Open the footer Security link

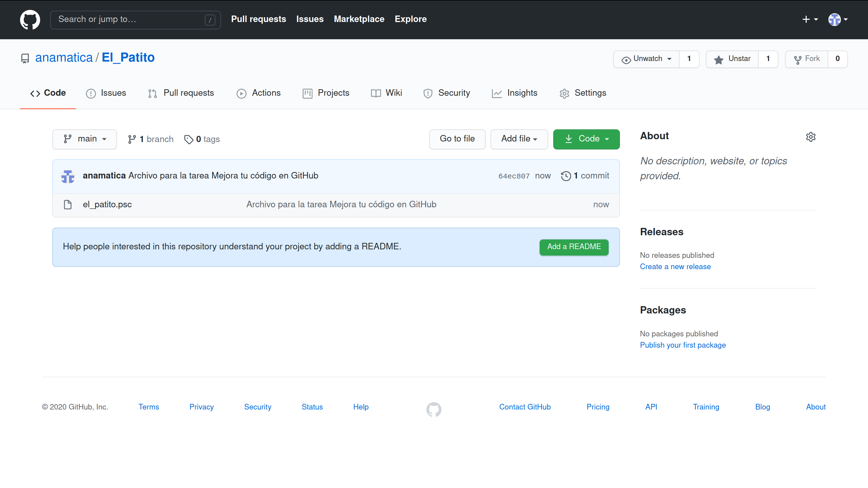coord(258,407)
